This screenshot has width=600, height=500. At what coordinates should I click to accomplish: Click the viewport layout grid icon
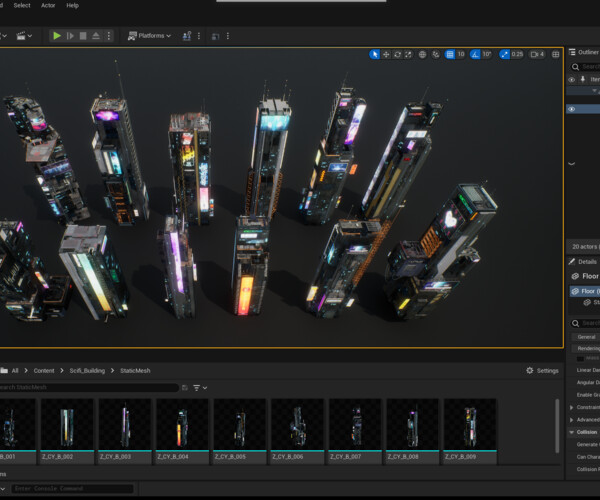click(x=556, y=54)
